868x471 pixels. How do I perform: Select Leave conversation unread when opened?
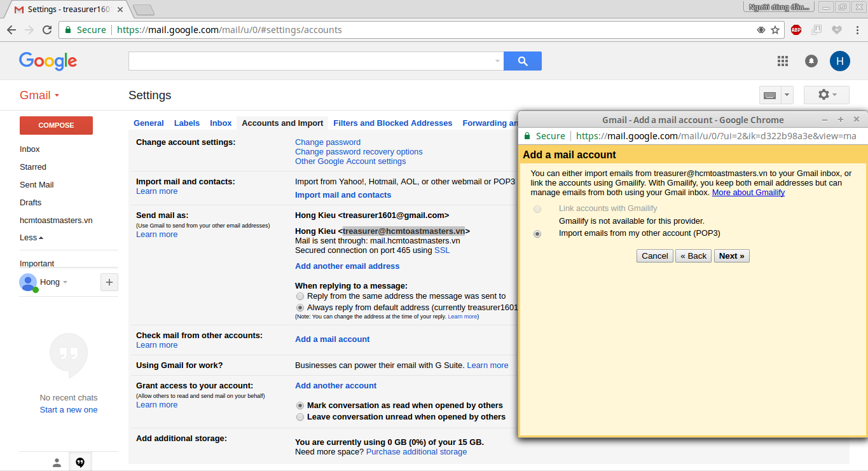click(300, 417)
